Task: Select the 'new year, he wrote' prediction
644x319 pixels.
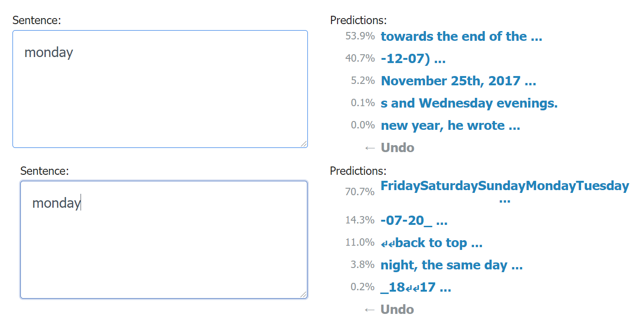Action: coord(450,125)
